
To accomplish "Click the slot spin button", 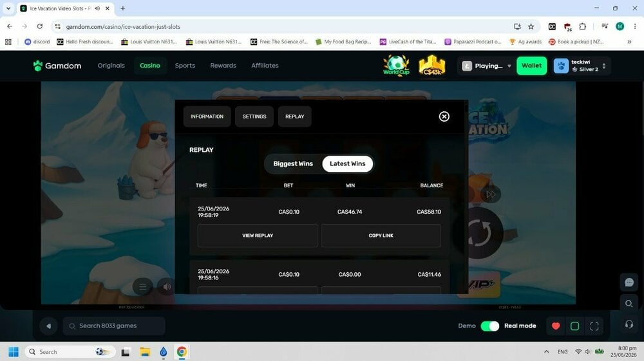I will click(x=478, y=233).
